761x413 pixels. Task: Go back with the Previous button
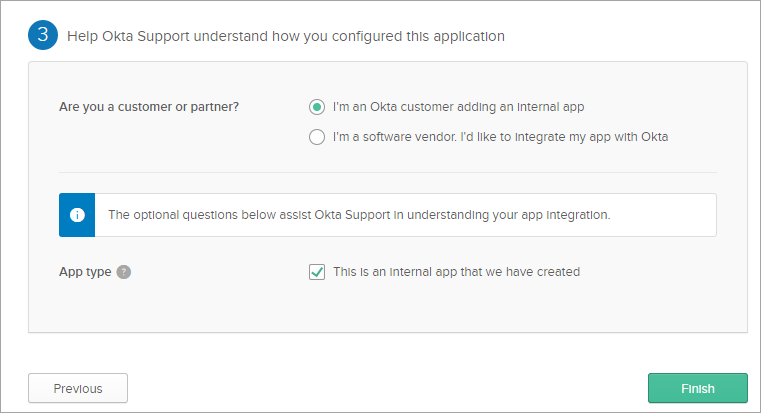(x=78, y=388)
